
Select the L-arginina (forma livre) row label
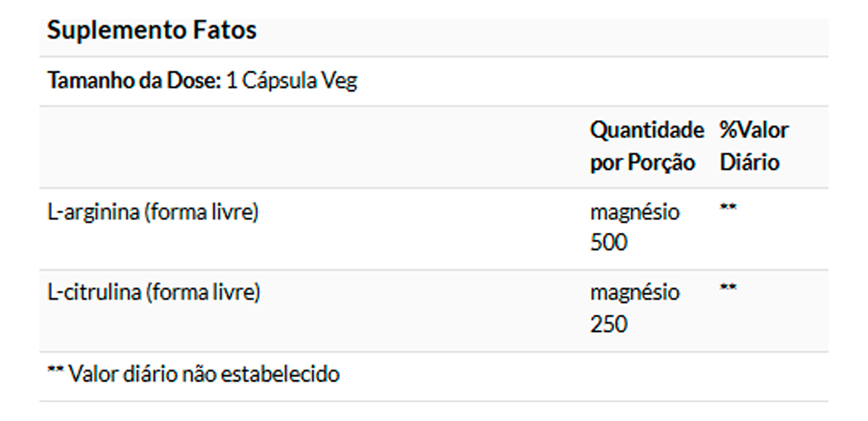[x=153, y=212]
